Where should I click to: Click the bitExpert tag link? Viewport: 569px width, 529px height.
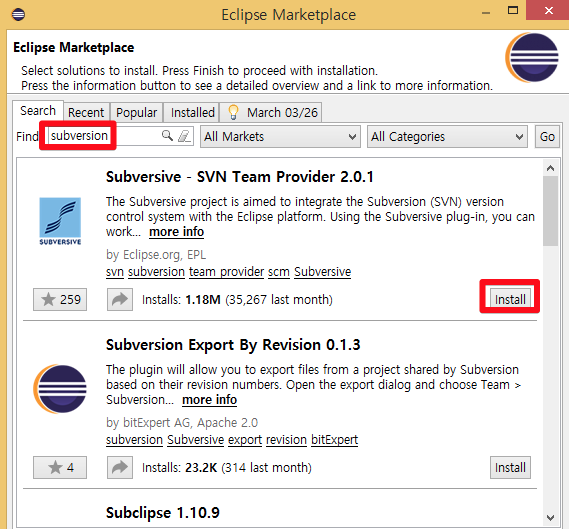335,440
